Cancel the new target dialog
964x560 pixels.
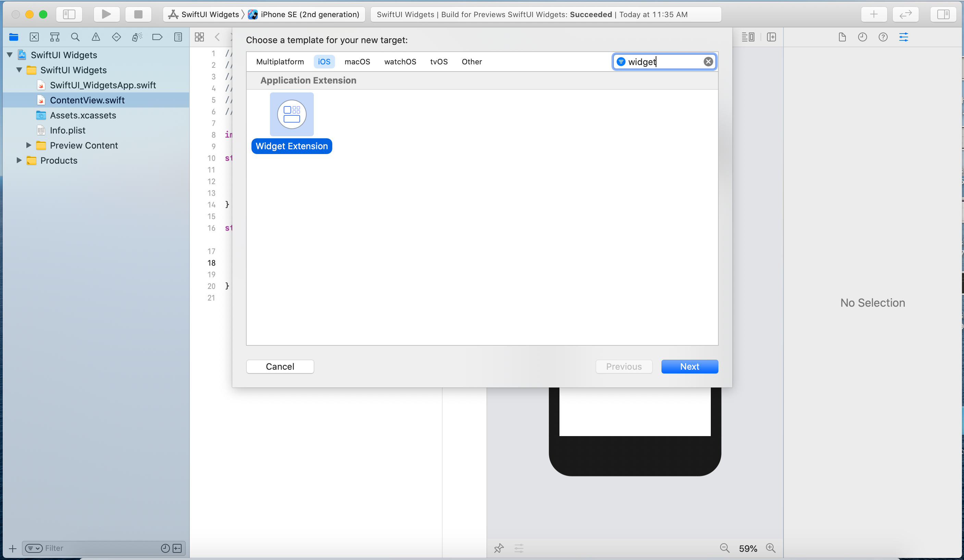pos(280,366)
